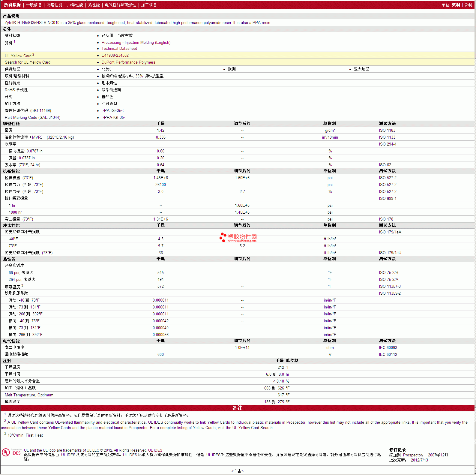Image resolution: width=476 pixels, height=475 pixels.
Task: Click test method ISO 11357-3
Action: 390,287
